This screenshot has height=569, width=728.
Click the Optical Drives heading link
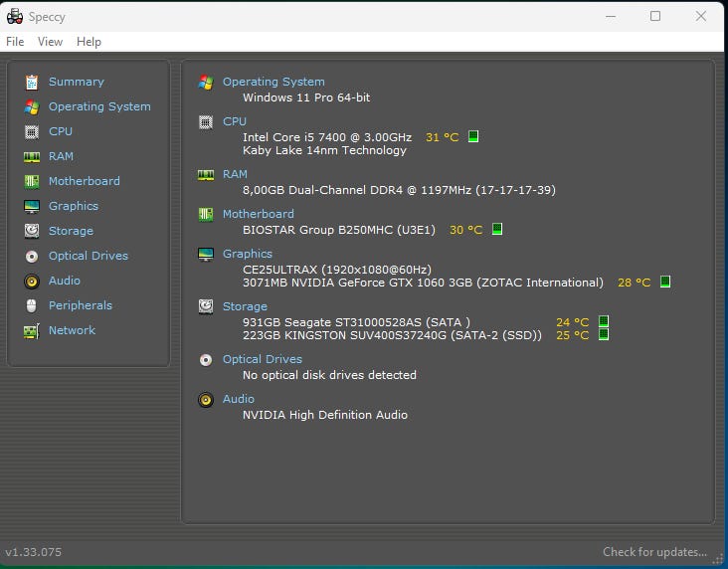[x=263, y=359]
